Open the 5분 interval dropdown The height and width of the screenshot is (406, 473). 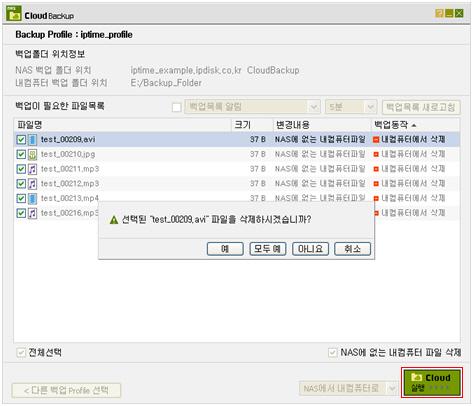[351, 107]
